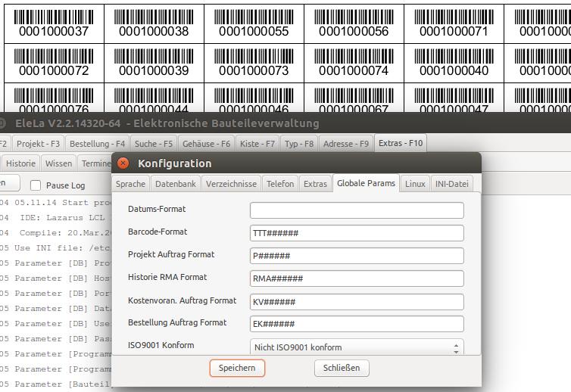571x392 pixels.
Task: Select barcode label 0001000074
Action: pos(354,63)
